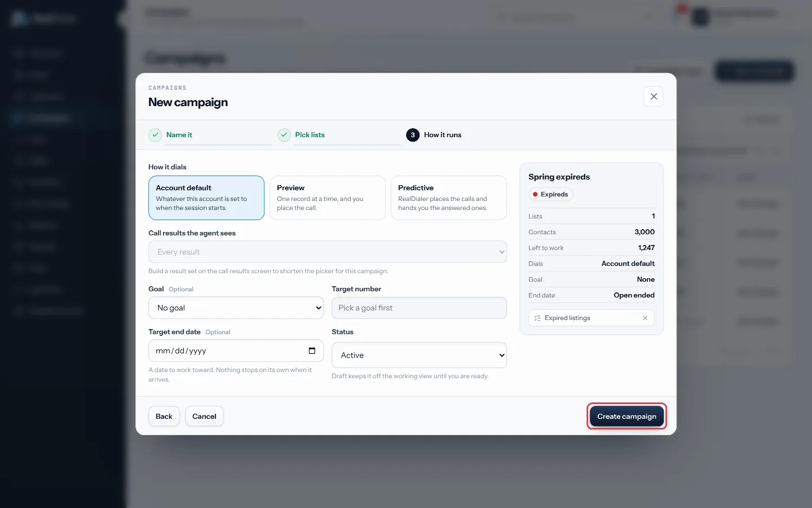812x508 pixels.
Task: Choose the Account default dialing mode
Action: pos(206,198)
